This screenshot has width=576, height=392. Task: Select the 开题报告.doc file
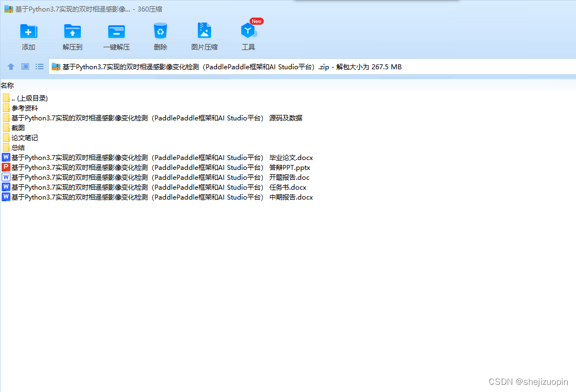156,178
